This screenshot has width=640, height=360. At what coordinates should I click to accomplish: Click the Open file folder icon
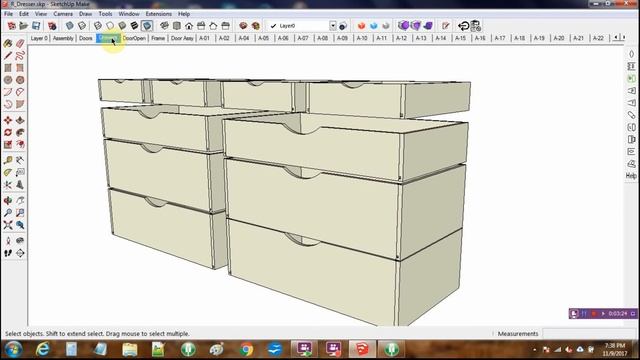pos(24,26)
